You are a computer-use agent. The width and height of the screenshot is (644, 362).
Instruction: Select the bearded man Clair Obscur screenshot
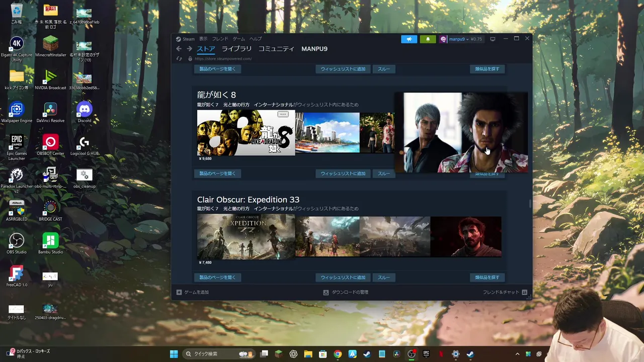[x=466, y=237]
